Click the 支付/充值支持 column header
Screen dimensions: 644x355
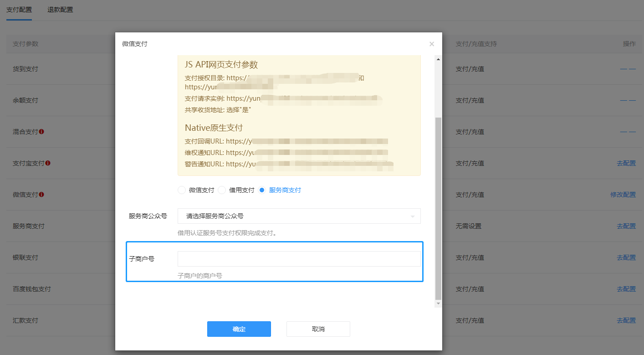pyautogui.click(x=476, y=44)
